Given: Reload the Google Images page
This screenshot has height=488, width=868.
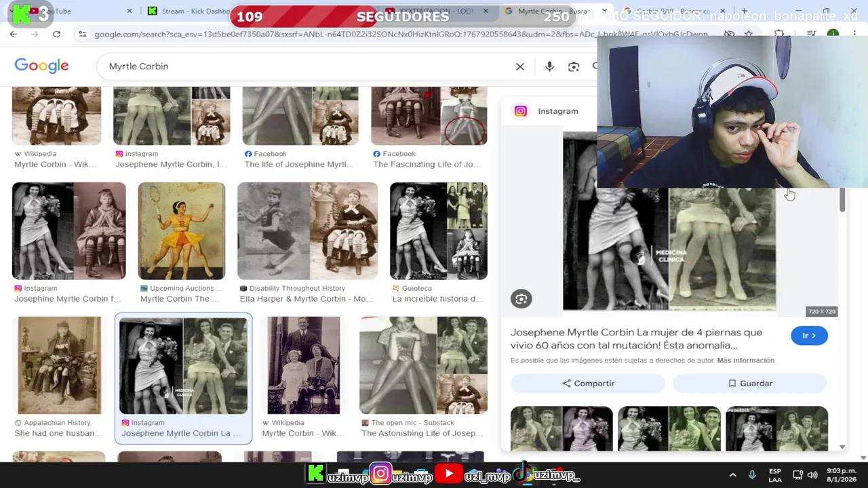Looking at the screenshot, I should (x=56, y=34).
